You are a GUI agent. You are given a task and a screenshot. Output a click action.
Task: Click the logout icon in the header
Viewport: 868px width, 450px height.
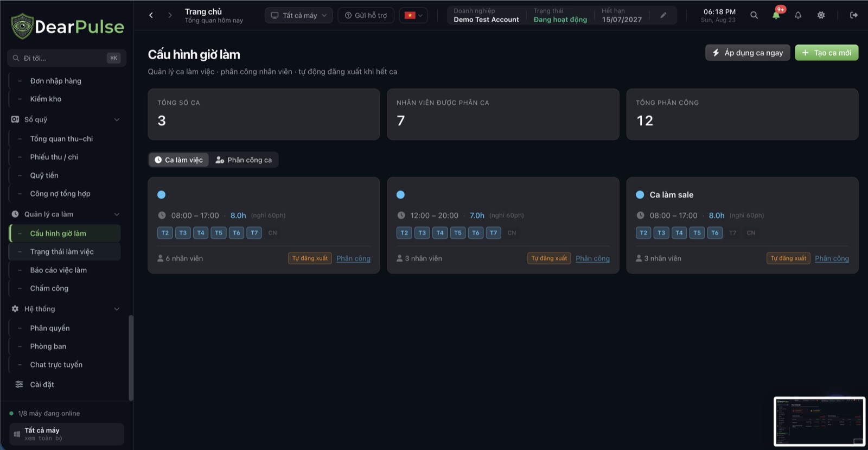(854, 15)
